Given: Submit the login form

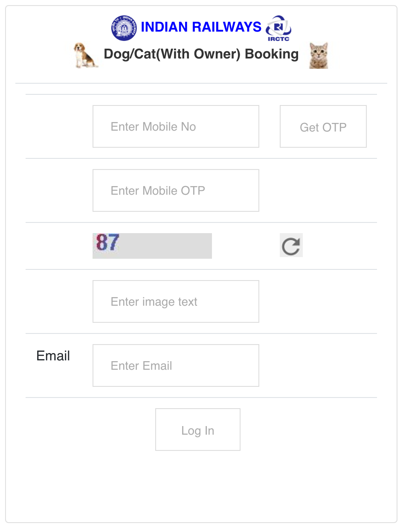Looking at the screenshot, I should click(x=197, y=429).
